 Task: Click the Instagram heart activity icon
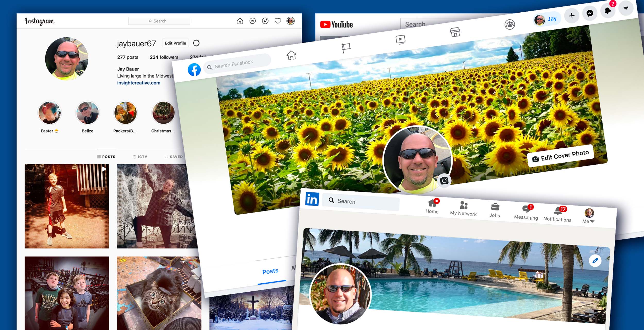point(278,21)
